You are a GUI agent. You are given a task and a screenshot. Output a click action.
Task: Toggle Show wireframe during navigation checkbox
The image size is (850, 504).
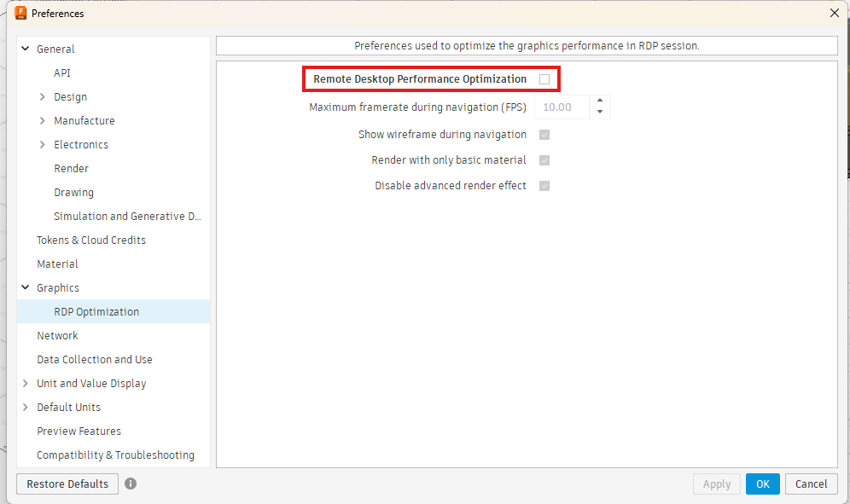tap(544, 135)
